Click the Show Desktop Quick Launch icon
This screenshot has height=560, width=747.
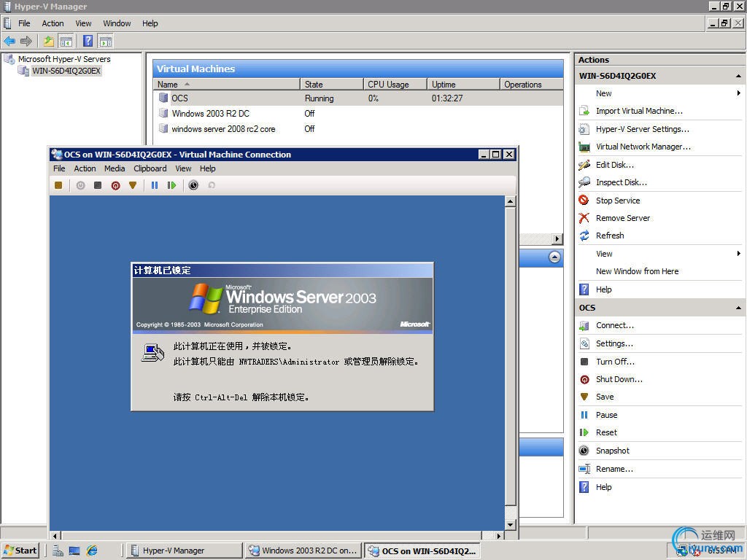pyautogui.click(x=74, y=551)
